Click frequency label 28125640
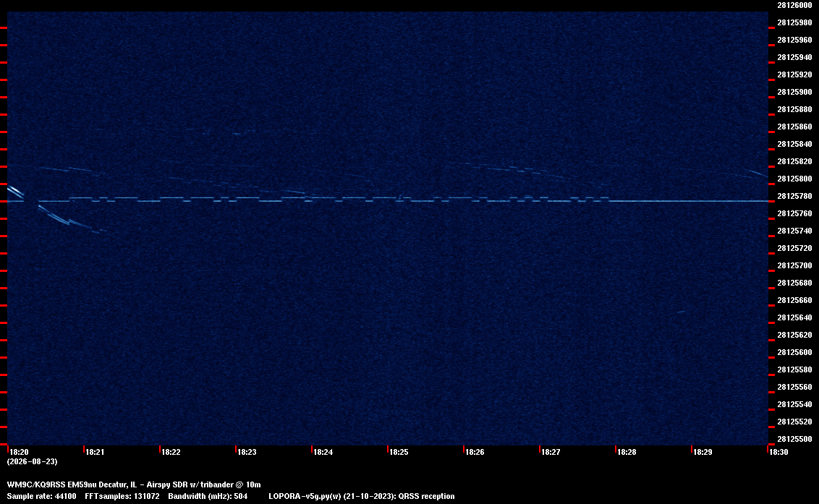Image resolution: width=819 pixels, height=504 pixels. point(794,317)
